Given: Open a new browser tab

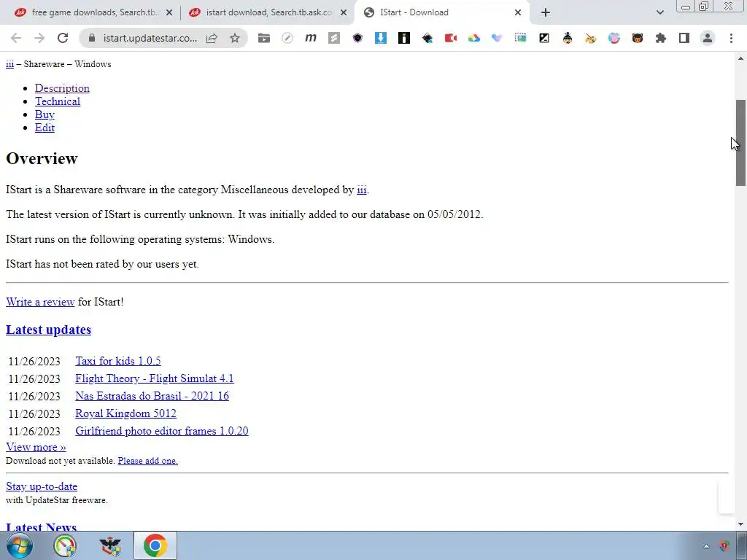Looking at the screenshot, I should [x=546, y=12].
